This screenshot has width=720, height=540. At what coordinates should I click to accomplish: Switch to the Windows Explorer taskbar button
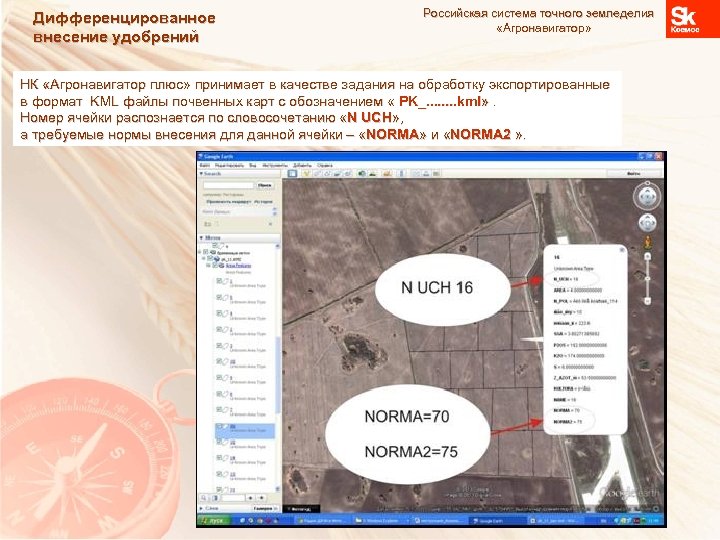tap(380, 521)
